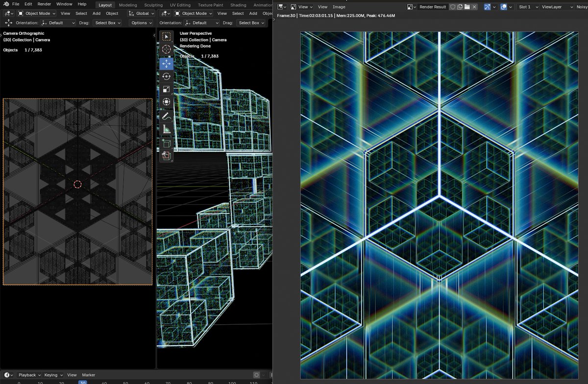
Task: Open the ViewLayer dropdown in image editor
Action: coord(558,7)
